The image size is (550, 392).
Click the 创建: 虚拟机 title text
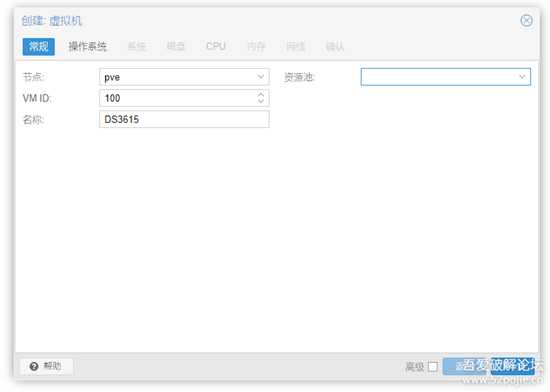pos(52,21)
